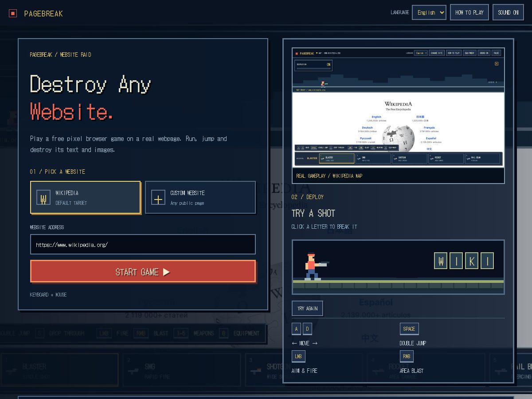Focus the website address input field
The image size is (532, 399).
[143, 244]
